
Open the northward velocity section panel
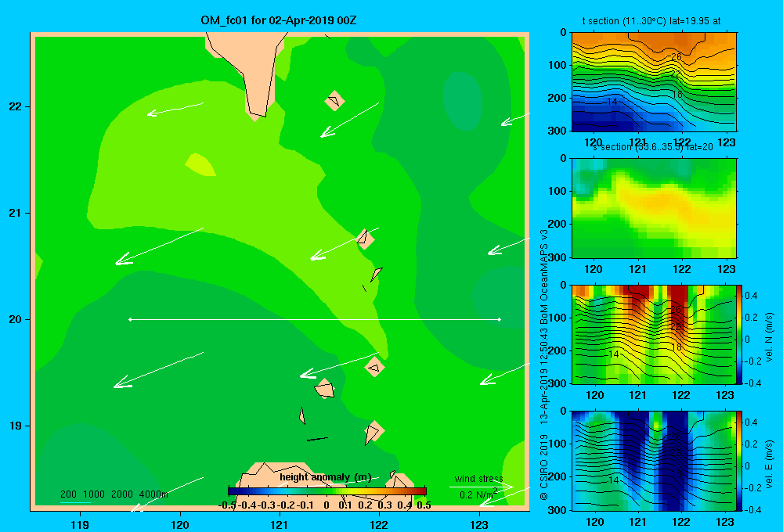pyautogui.click(x=654, y=334)
